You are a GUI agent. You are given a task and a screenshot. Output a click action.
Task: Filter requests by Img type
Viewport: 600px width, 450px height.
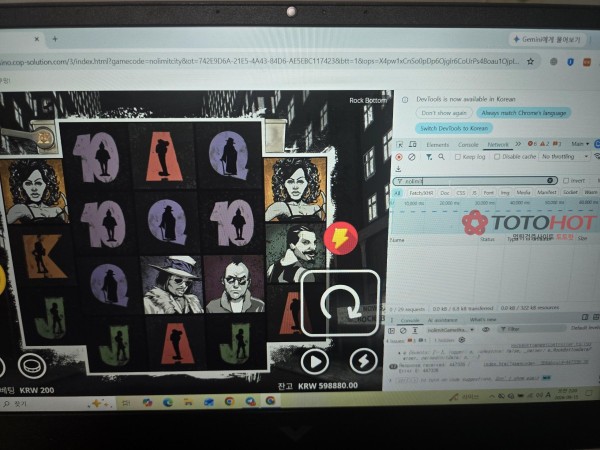click(x=505, y=193)
